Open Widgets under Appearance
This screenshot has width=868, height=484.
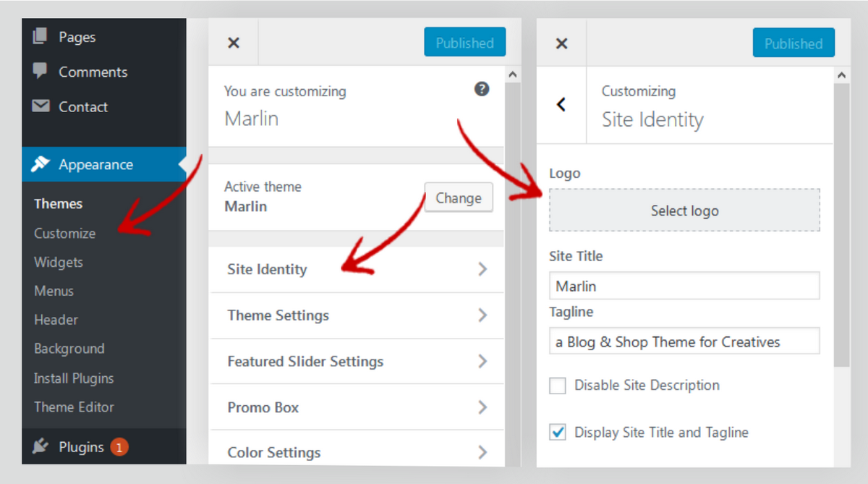click(x=58, y=262)
